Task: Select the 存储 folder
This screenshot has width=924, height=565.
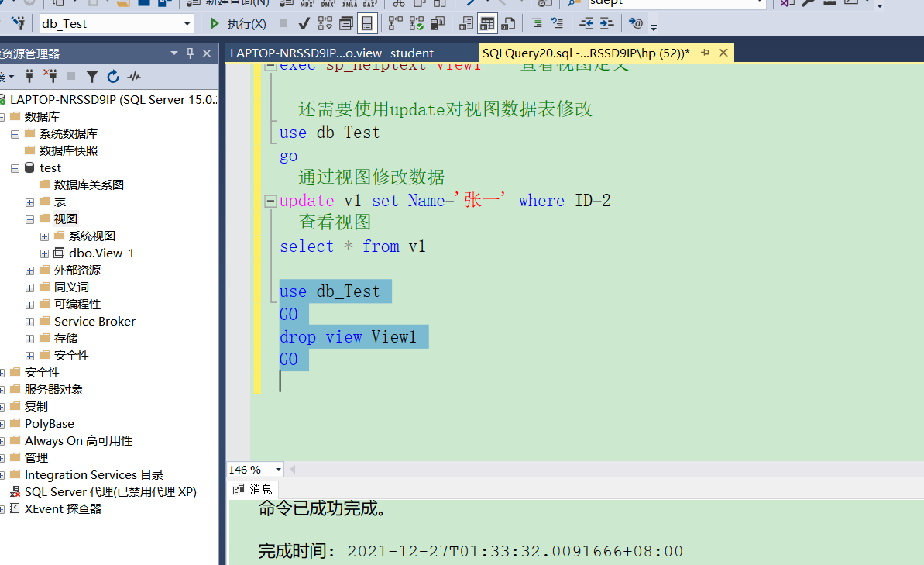Action: click(x=65, y=339)
